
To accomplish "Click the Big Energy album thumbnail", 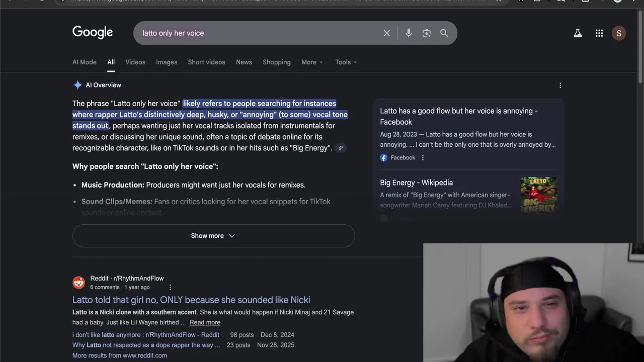I will [539, 195].
